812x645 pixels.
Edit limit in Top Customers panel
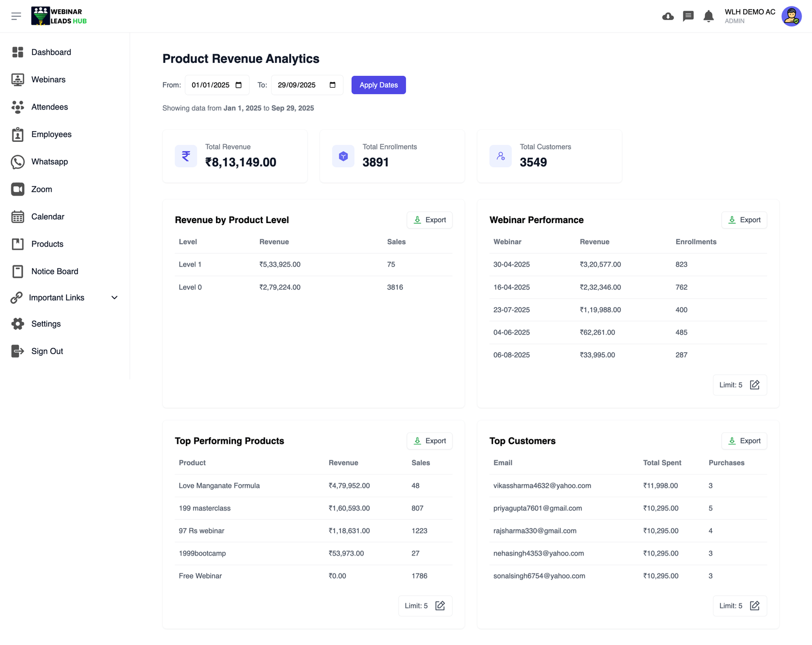point(755,606)
